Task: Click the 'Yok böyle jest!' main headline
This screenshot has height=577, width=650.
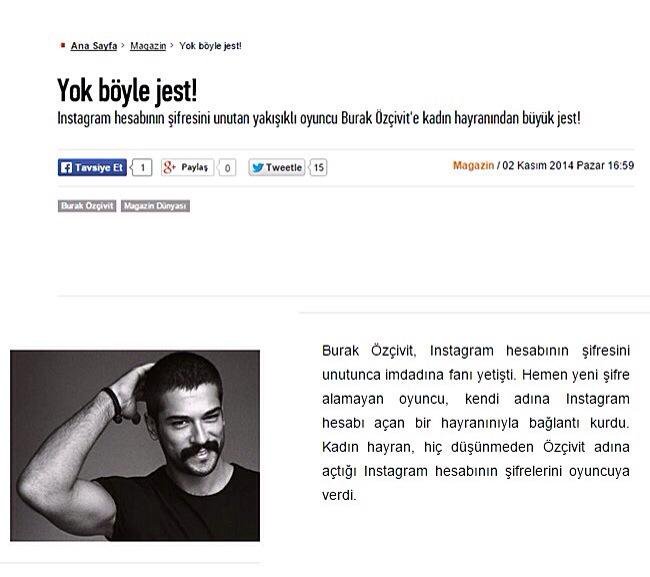Action: coord(127,90)
